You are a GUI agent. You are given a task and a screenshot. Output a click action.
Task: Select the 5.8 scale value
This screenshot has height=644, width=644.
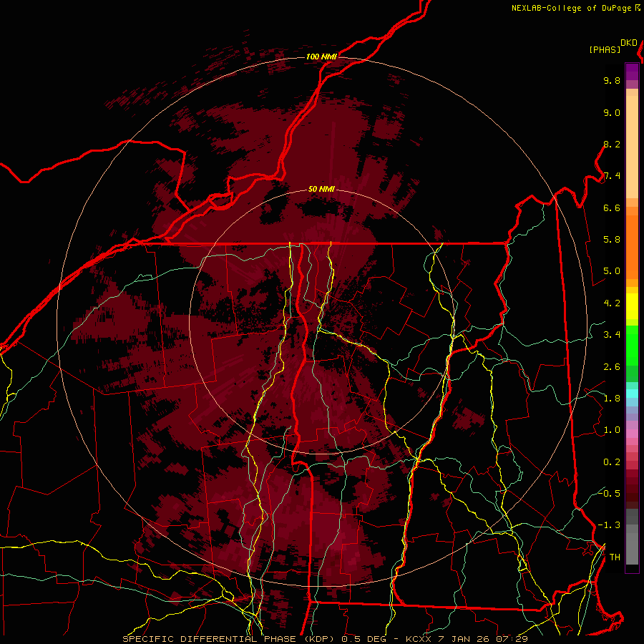pos(612,240)
